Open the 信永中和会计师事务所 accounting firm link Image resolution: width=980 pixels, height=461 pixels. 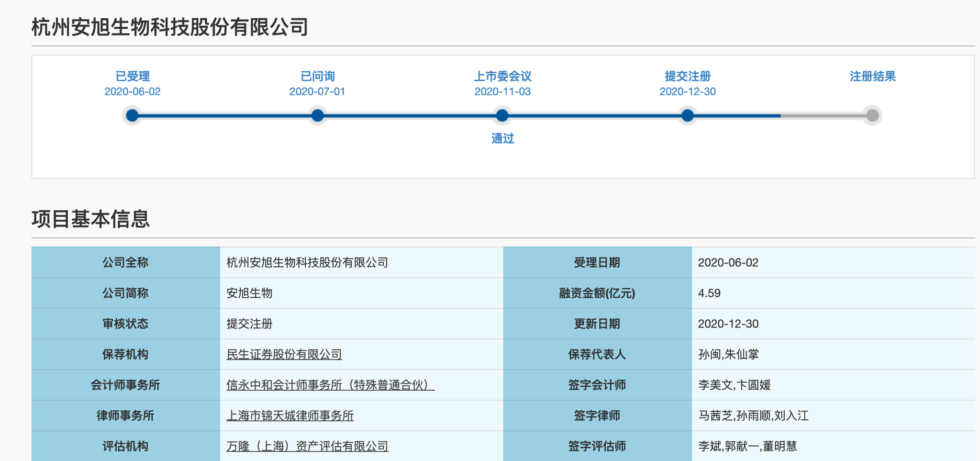pos(330,385)
